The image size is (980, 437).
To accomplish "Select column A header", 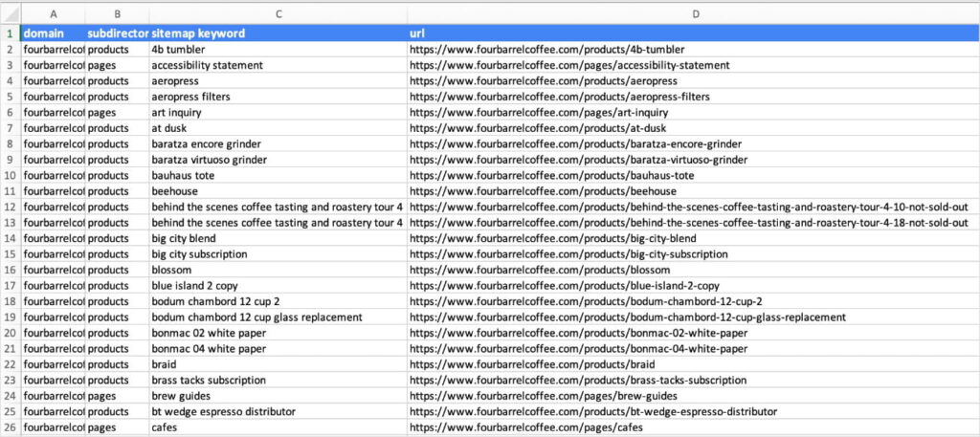I will click(x=54, y=13).
